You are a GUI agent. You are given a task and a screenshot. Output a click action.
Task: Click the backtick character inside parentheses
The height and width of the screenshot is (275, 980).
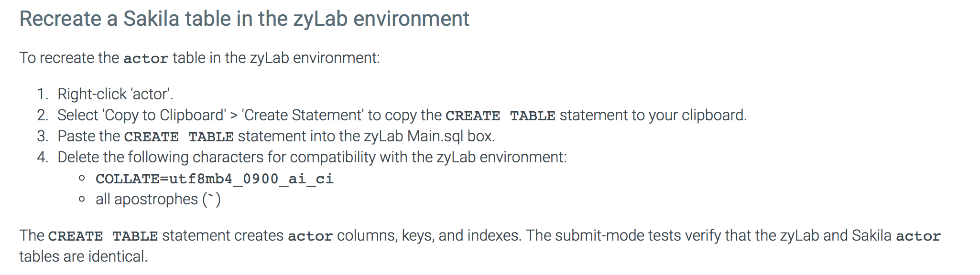(x=212, y=196)
